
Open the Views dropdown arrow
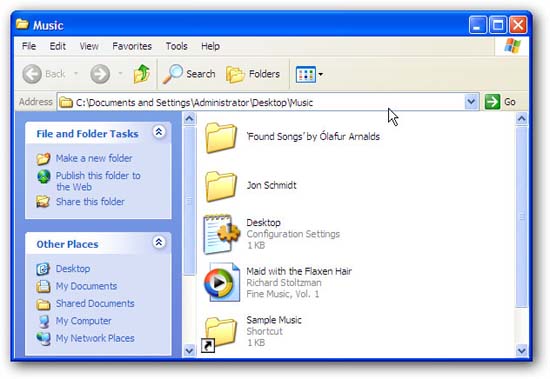321,74
